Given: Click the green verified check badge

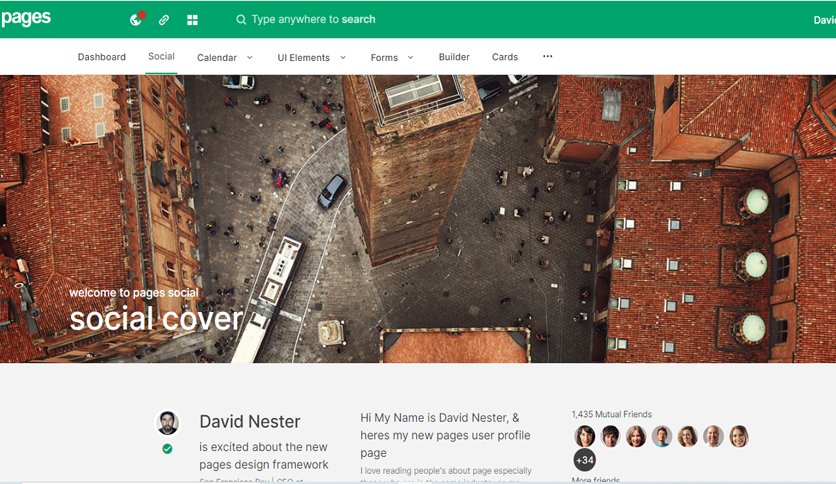Looking at the screenshot, I should 167,449.
